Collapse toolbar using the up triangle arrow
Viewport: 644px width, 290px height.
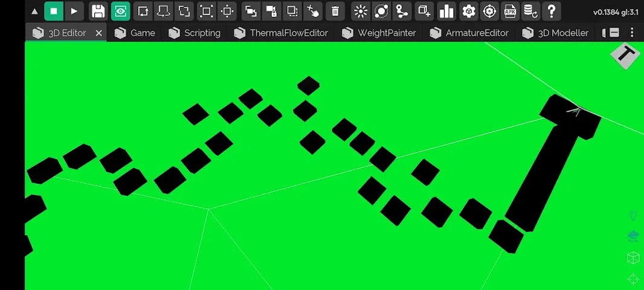point(34,11)
